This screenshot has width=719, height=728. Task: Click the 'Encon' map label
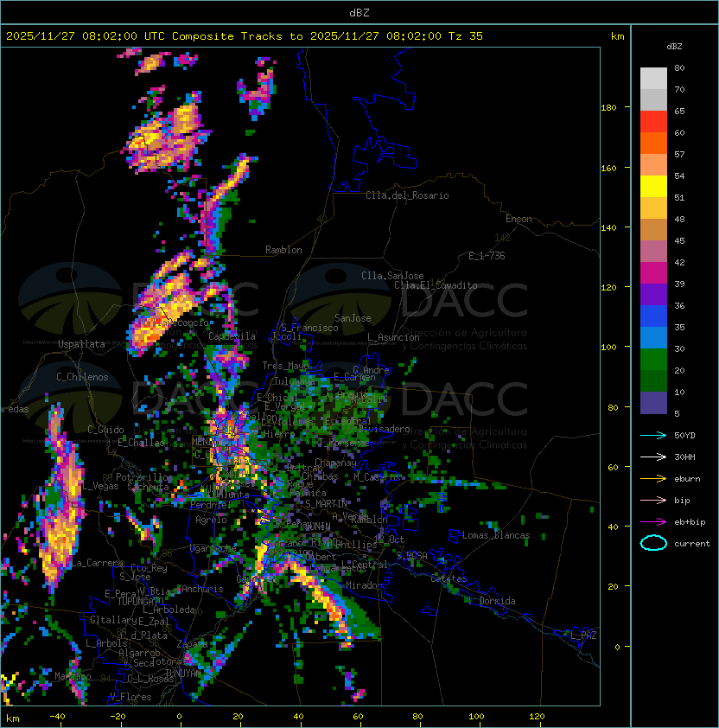tap(519, 219)
